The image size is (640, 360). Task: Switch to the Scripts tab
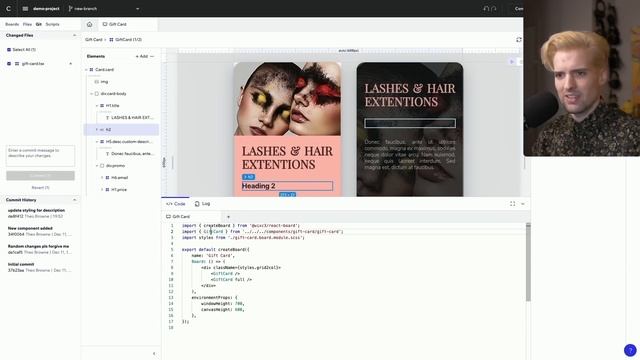[x=52, y=24]
